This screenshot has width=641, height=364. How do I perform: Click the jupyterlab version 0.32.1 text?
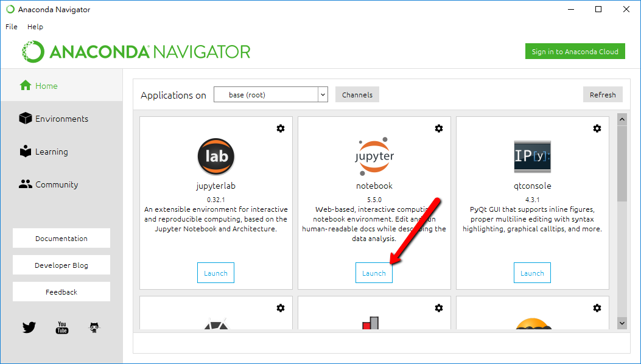pos(216,200)
